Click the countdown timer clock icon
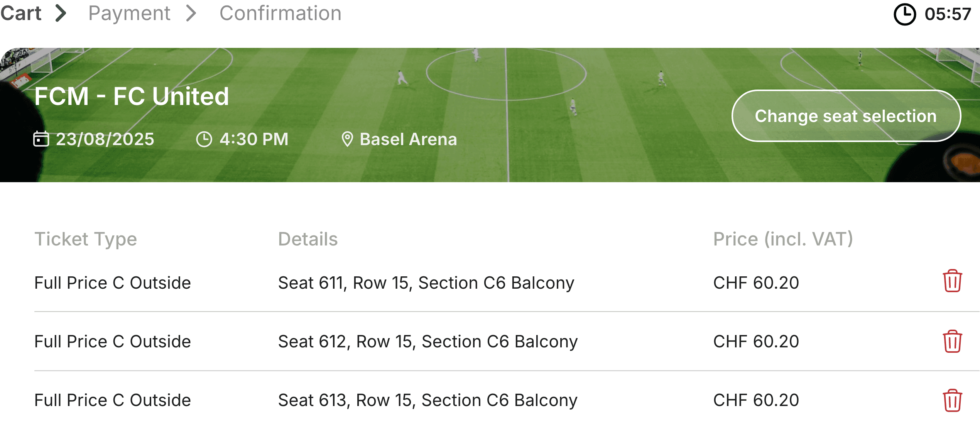The height and width of the screenshot is (440, 980). [x=904, y=15]
